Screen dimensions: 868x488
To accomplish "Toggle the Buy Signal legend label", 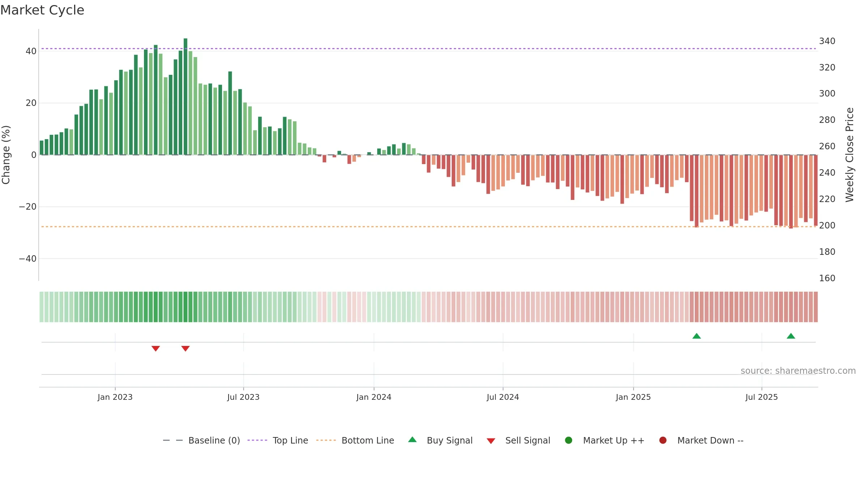I will coord(450,440).
